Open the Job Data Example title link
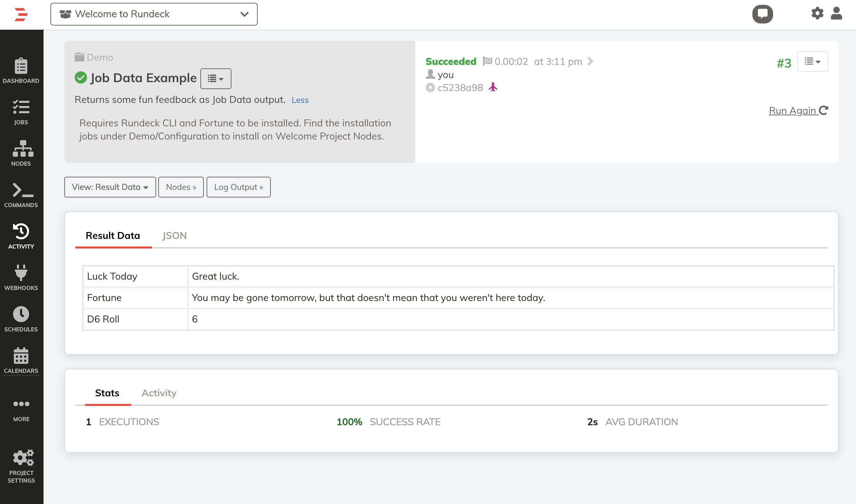The image size is (856, 504). pos(143,78)
